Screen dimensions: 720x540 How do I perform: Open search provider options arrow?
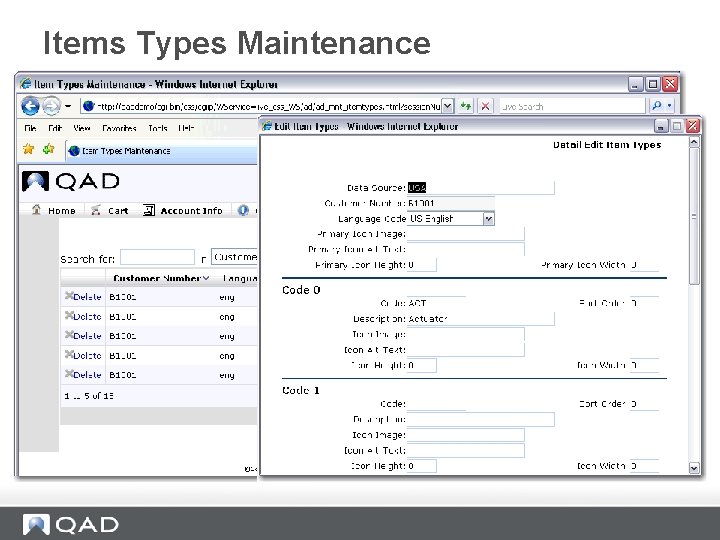click(669, 106)
